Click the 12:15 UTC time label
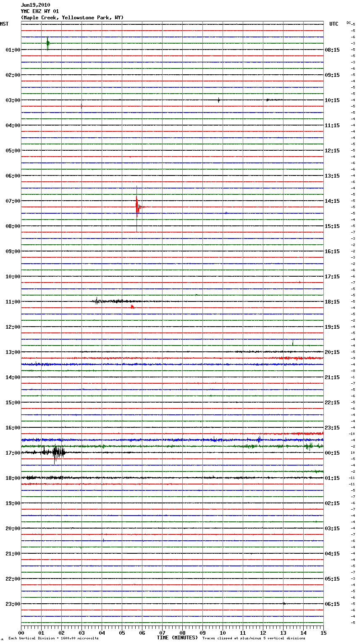 pos(332,151)
